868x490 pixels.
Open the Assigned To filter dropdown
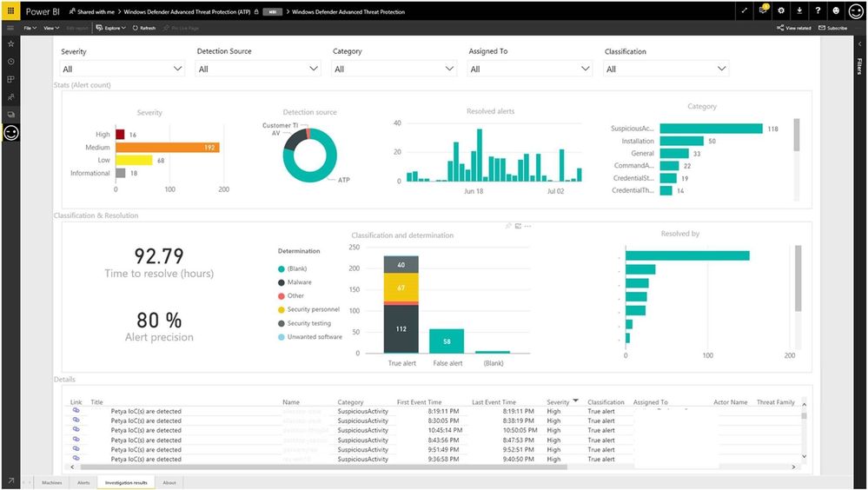[530, 69]
